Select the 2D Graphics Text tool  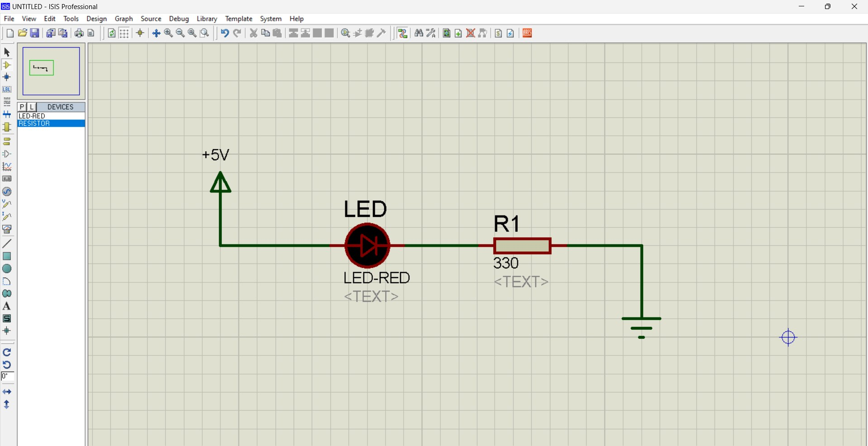pyautogui.click(x=7, y=307)
